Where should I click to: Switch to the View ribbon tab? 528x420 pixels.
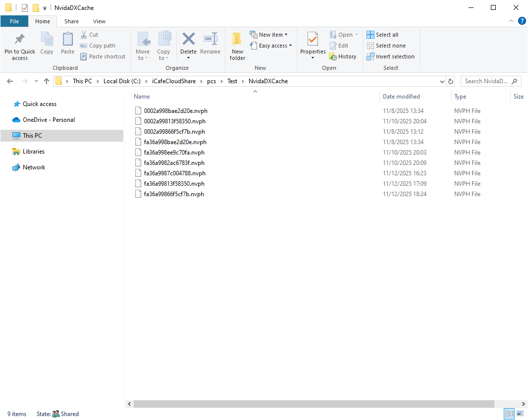(x=99, y=21)
